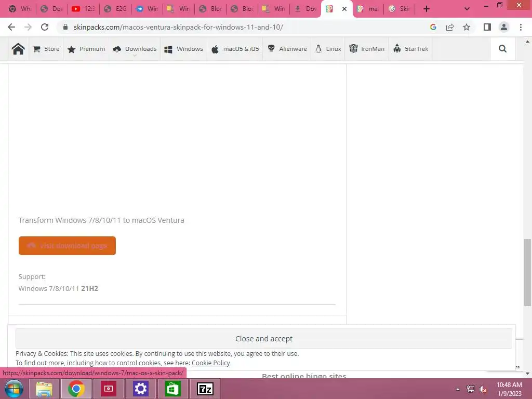Open the 7-Zip taskbar app
The width and height of the screenshot is (532, 399).
[x=205, y=389]
